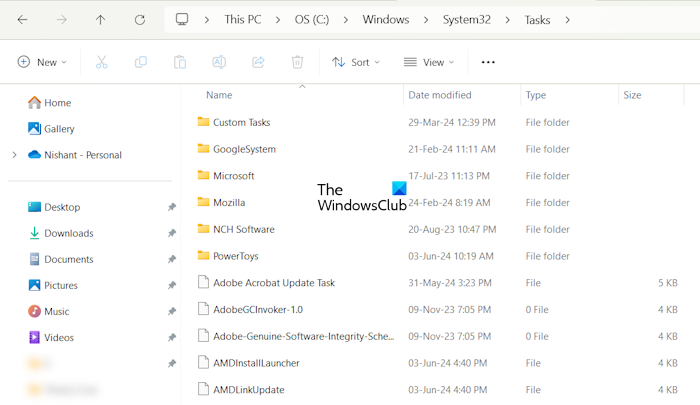Click the forward navigation arrow

pyautogui.click(x=62, y=20)
